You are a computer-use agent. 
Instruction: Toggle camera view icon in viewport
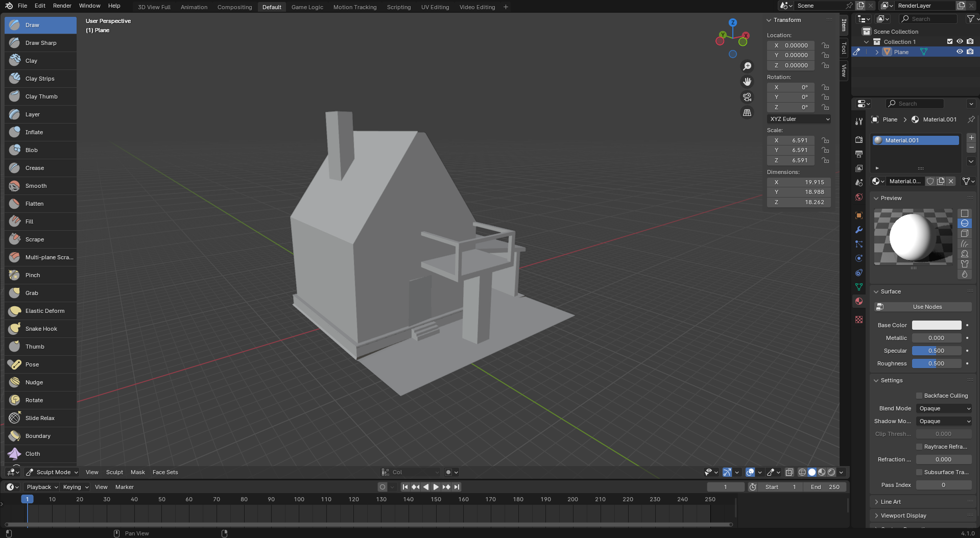tap(747, 97)
